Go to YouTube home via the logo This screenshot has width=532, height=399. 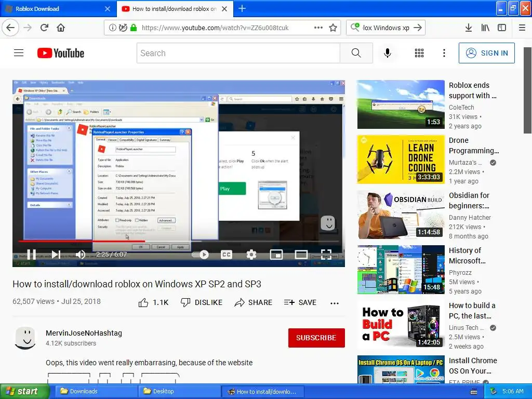pyautogui.click(x=61, y=54)
